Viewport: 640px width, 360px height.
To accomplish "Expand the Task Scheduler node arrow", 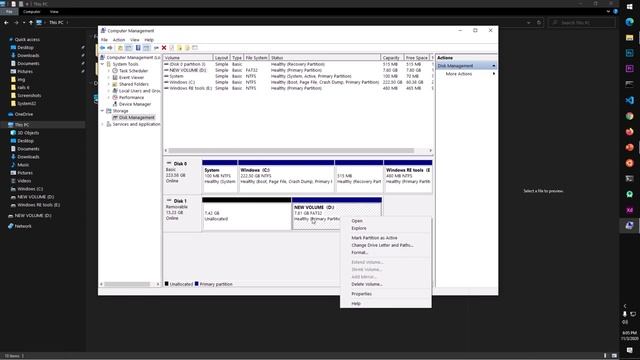I will 109,71.
